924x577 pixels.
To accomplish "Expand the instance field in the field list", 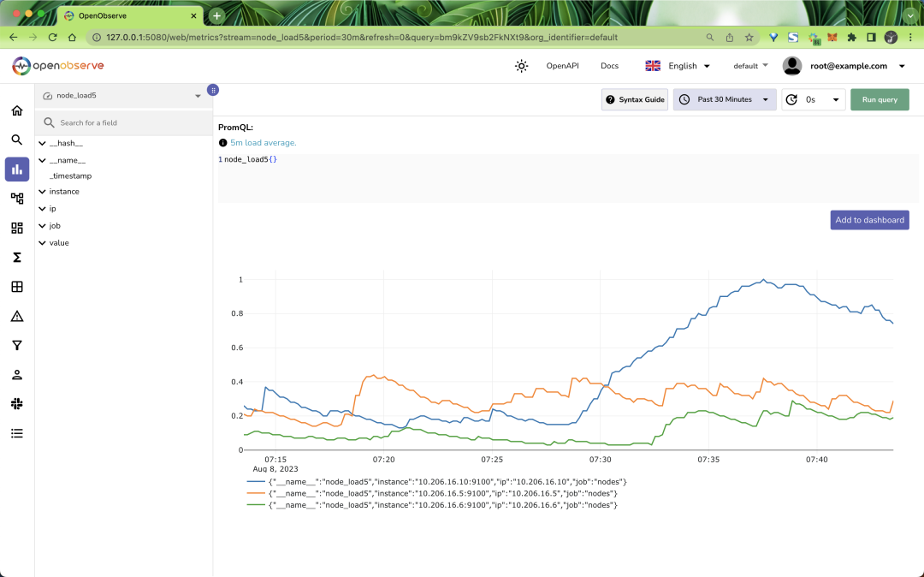I will click(64, 191).
